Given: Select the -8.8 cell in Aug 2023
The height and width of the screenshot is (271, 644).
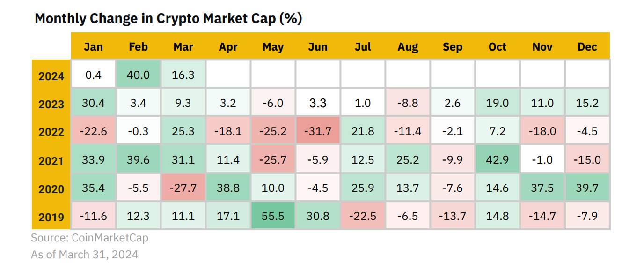Looking at the screenshot, I should pos(408,102).
